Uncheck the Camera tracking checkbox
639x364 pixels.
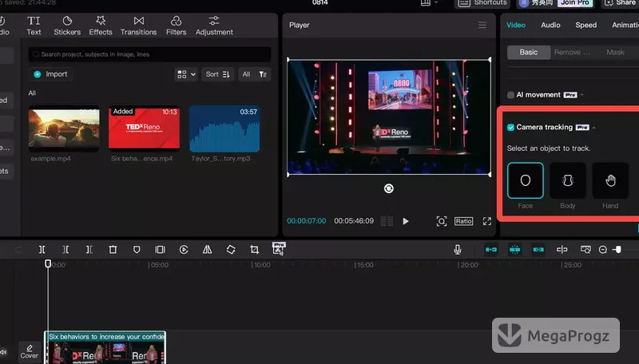(510, 128)
